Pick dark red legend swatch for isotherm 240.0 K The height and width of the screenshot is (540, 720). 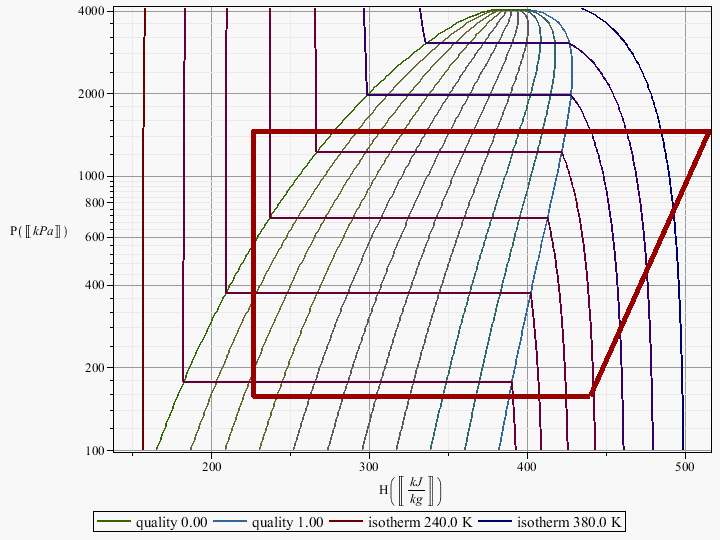[x=346, y=522]
